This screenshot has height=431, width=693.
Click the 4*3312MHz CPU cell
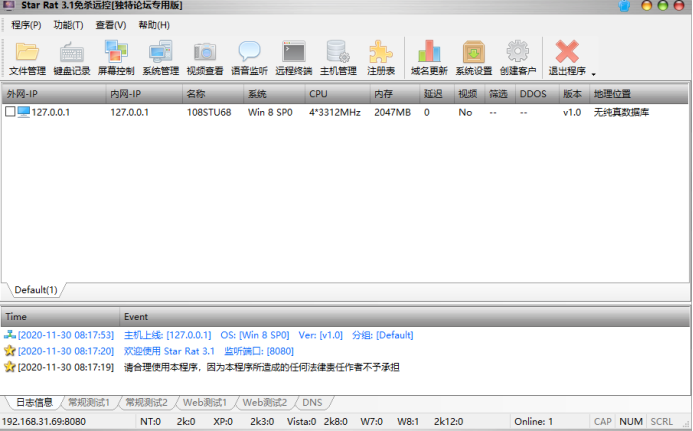tap(335, 112)
